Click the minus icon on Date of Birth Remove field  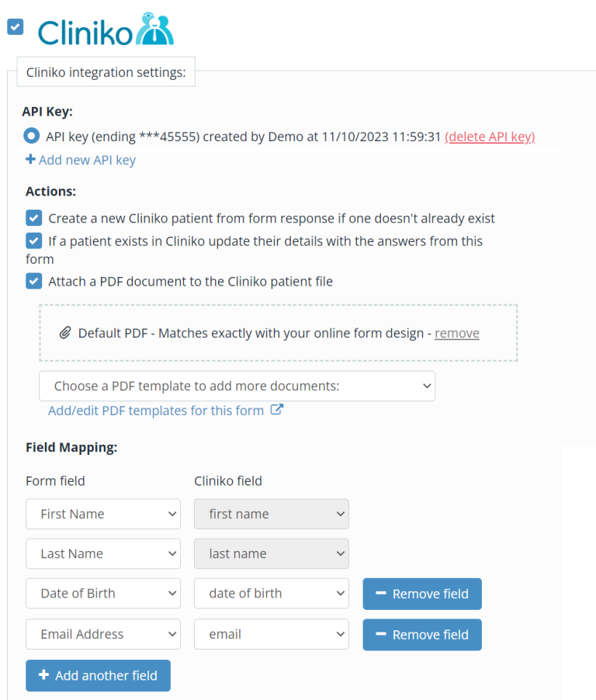[x=380, y=594]
